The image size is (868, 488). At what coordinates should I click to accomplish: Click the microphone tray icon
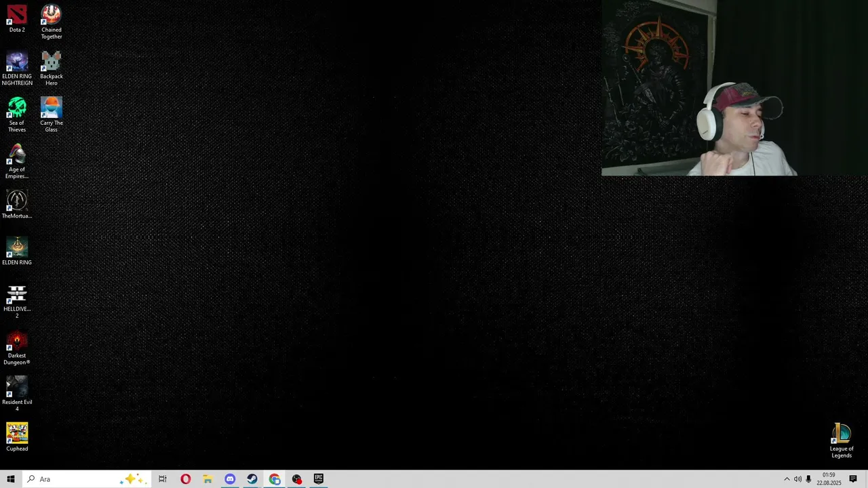(808, 479)
